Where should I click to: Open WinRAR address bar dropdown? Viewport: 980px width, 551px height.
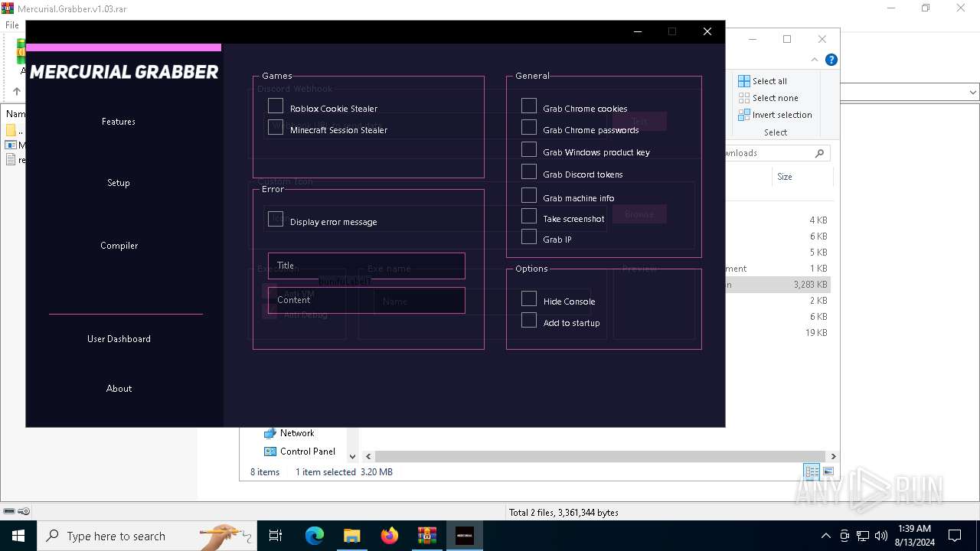(972, 93)
